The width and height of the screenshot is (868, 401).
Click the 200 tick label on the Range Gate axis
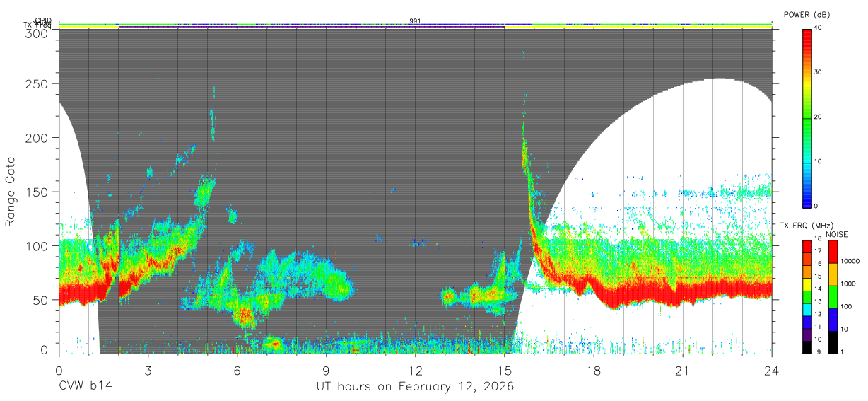point(37,137)
